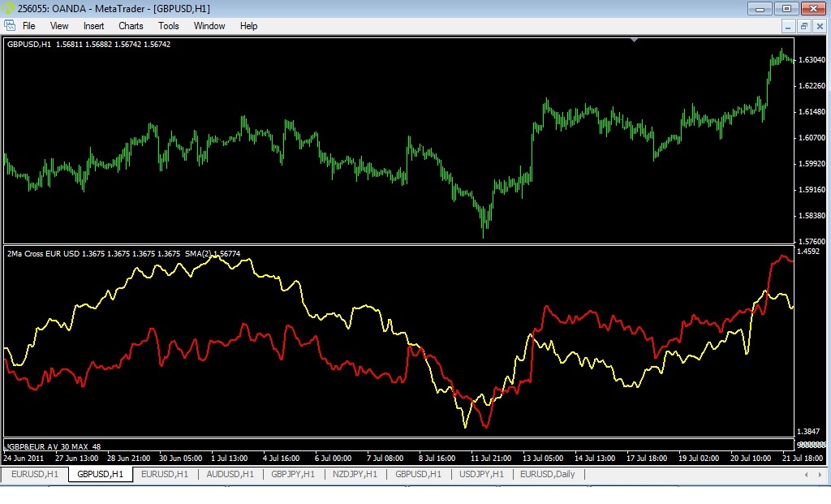Click the SMA(2) 1.56774 label
Image resolution: width=831 pixels, height=504 pixels.
coord(213,254)
